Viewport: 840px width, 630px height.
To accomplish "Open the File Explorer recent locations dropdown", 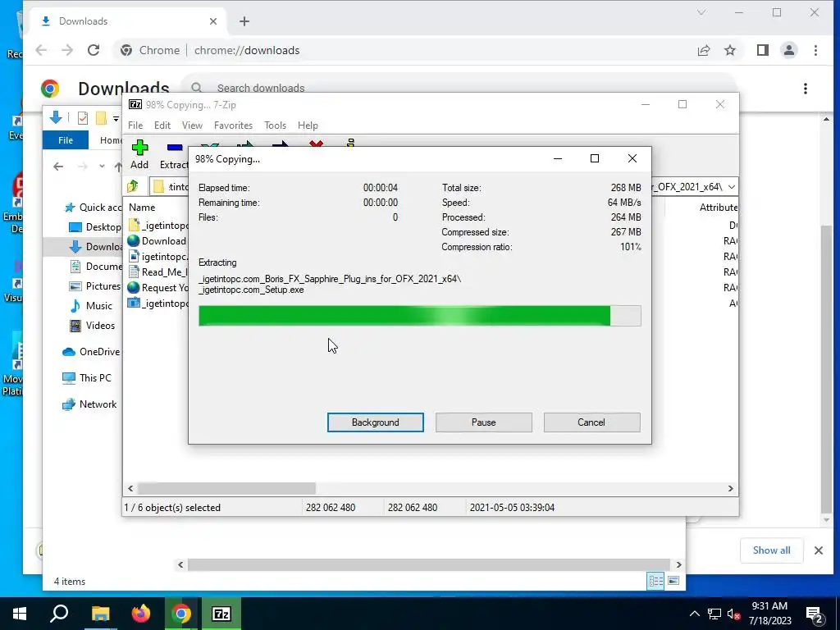I will pyautogui.click(x=102, y=167).
